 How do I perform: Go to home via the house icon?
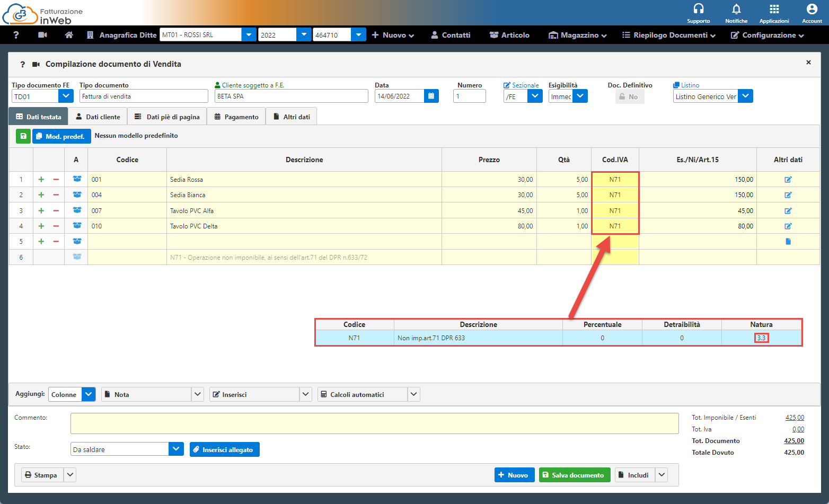(69, 35)
